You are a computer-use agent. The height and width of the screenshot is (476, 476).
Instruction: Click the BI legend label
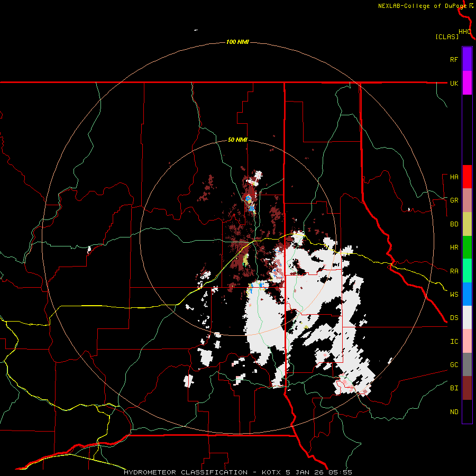454,388
